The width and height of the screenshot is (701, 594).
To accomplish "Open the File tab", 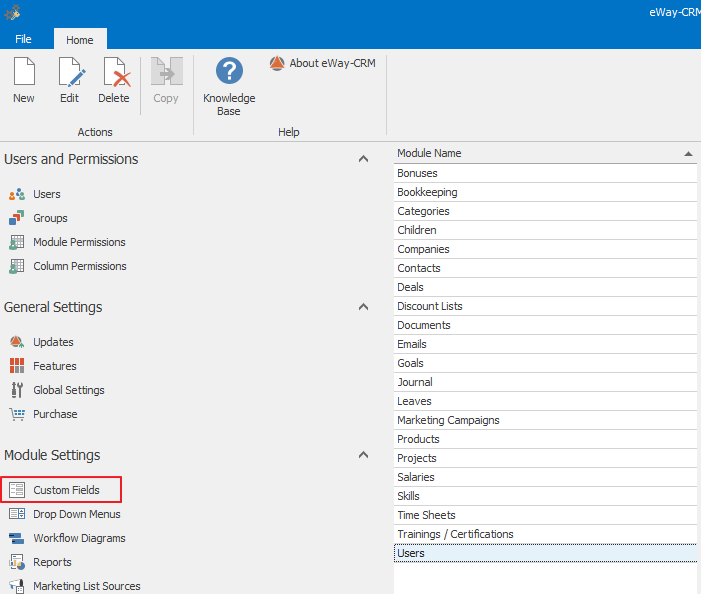I will [x=23, y=39].
